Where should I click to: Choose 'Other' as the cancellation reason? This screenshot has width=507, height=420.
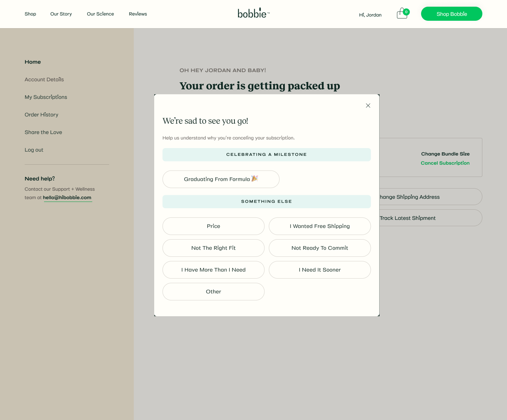(x=213, y=292)
